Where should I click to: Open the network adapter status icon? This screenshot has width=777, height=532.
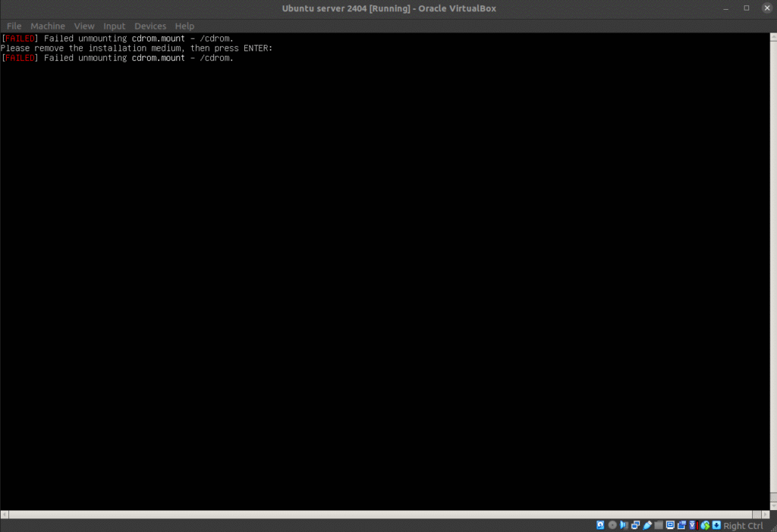tap(636, 525)
